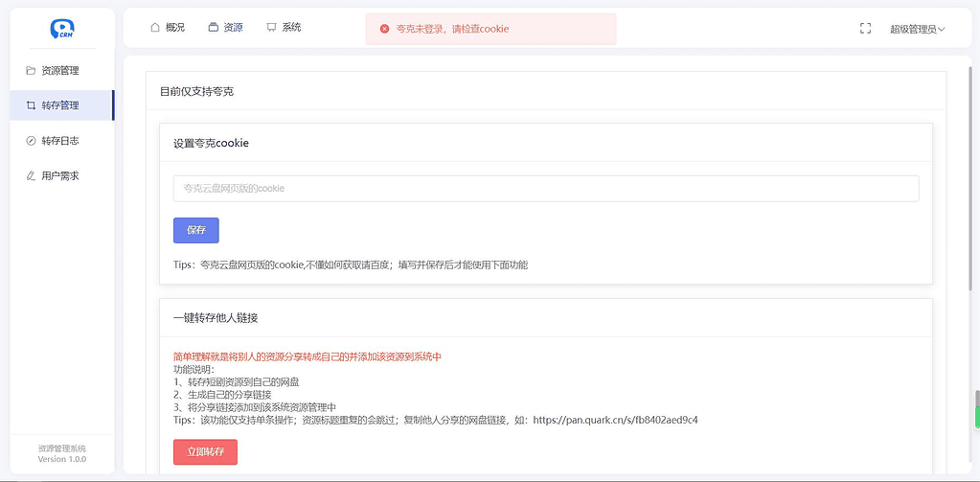The image size is (980, 482).
Task: Toggle fullscreen mode icon
Action: [866, 28]
